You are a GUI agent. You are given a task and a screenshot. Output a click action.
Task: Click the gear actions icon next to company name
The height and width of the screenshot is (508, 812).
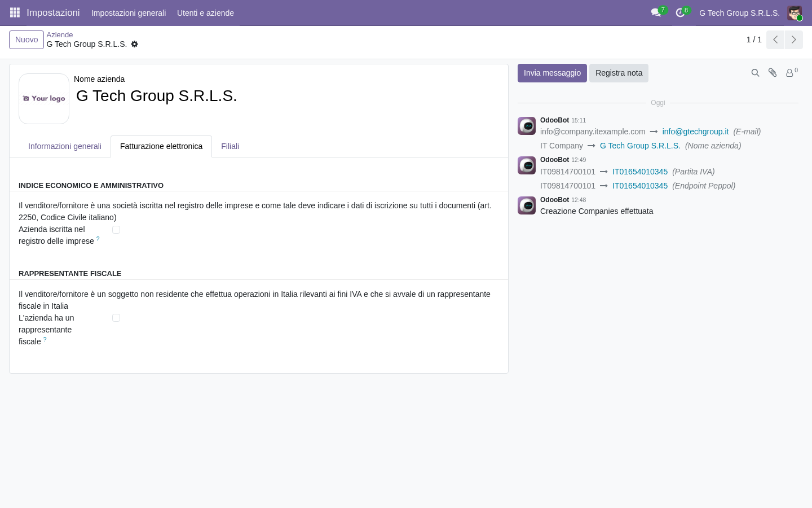(x=134, y=44)
